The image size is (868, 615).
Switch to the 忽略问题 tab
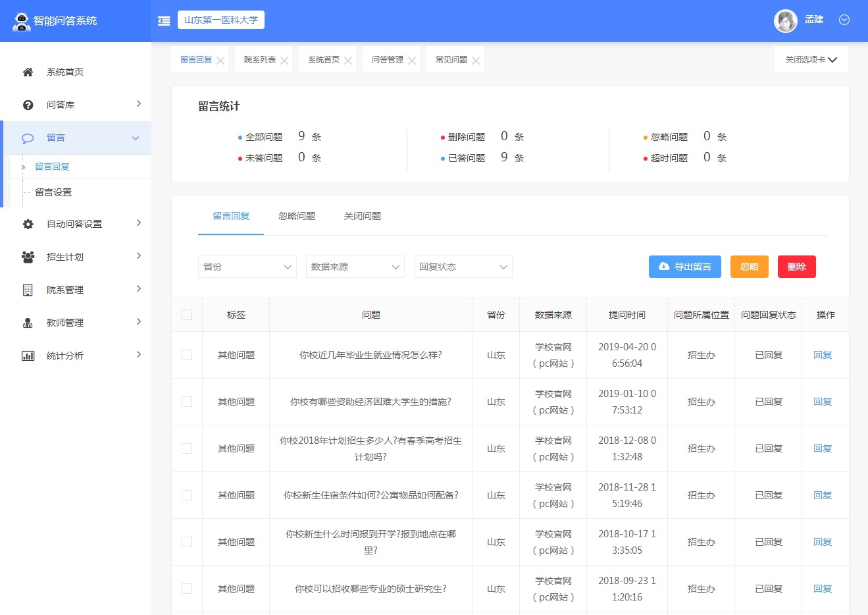tap(297, 216)
